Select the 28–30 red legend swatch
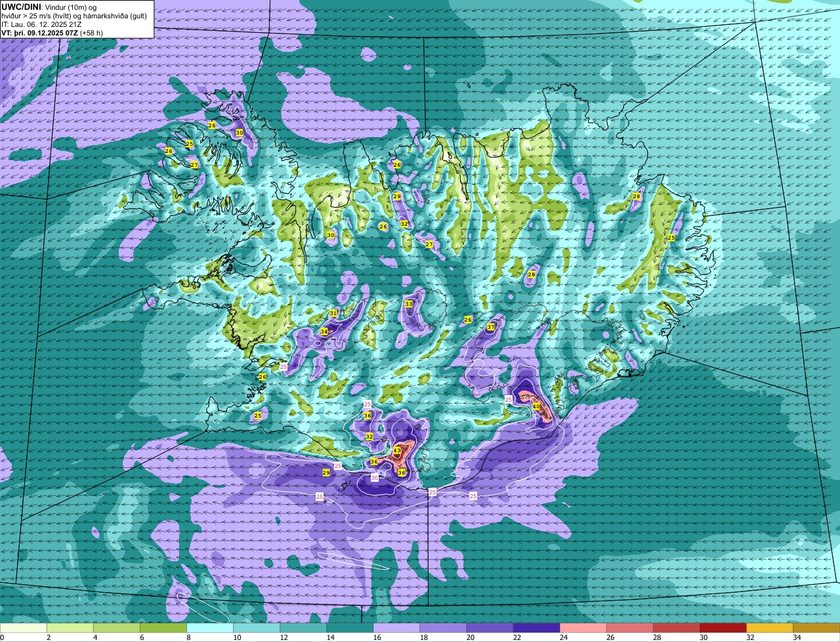This screenshot has height=642, width=840. pyautogui.click(x=676, y=628)
